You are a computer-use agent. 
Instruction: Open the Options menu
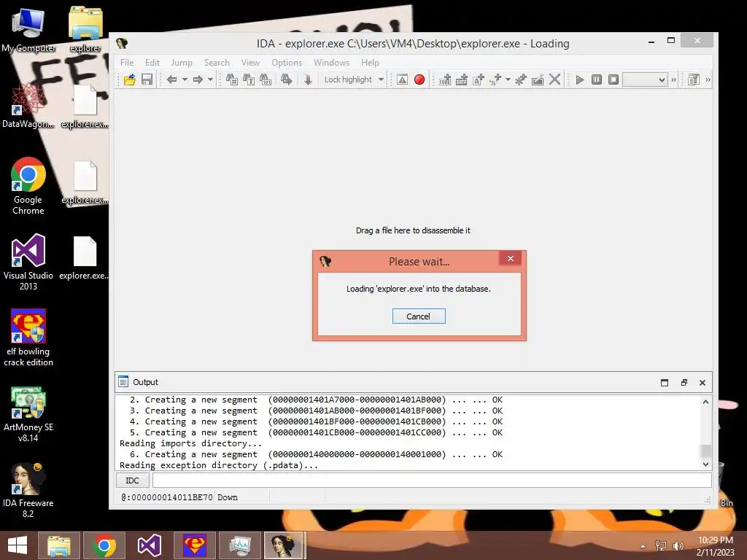click(x=287, y=63)
